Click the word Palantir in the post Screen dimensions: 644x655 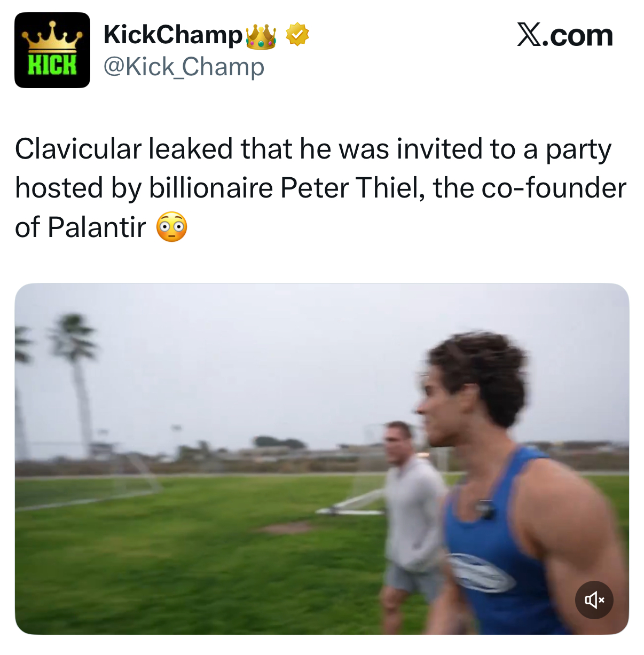tap(97, 227)
